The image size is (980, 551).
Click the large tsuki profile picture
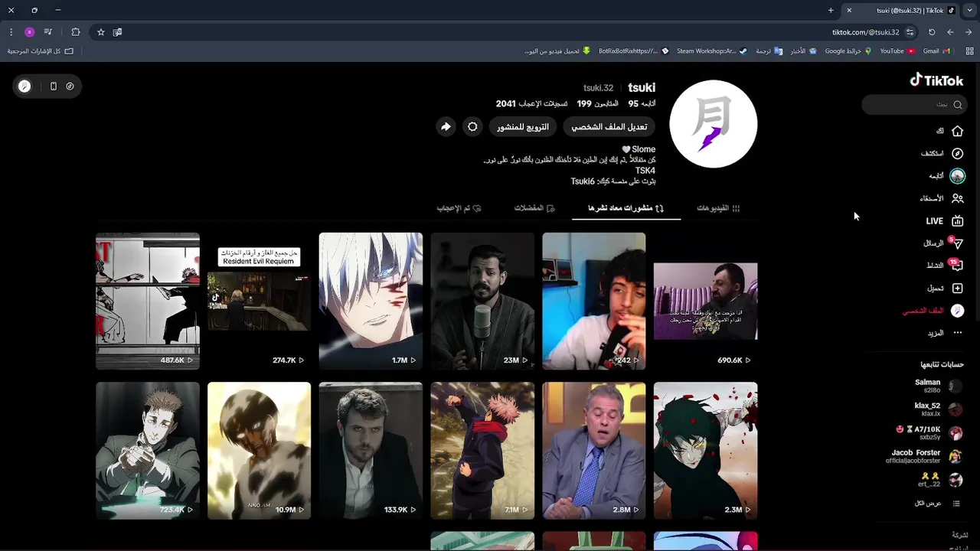pos(714,124)
